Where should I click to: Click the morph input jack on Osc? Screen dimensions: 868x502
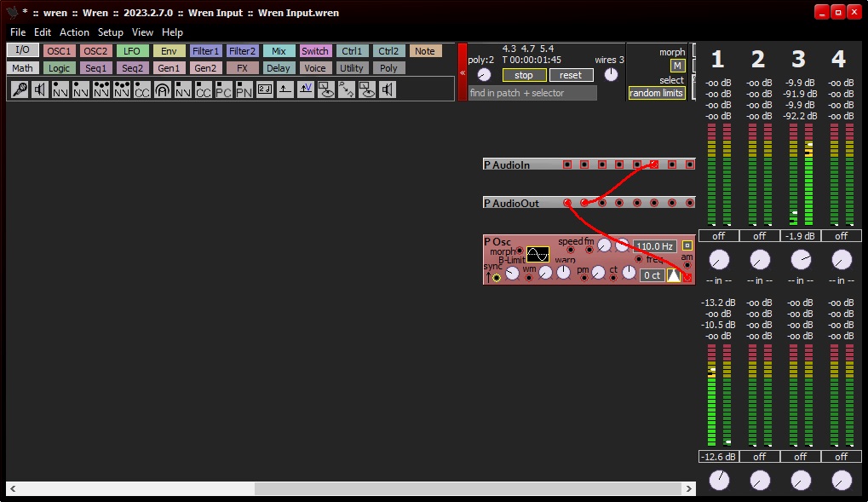point(520,251)
